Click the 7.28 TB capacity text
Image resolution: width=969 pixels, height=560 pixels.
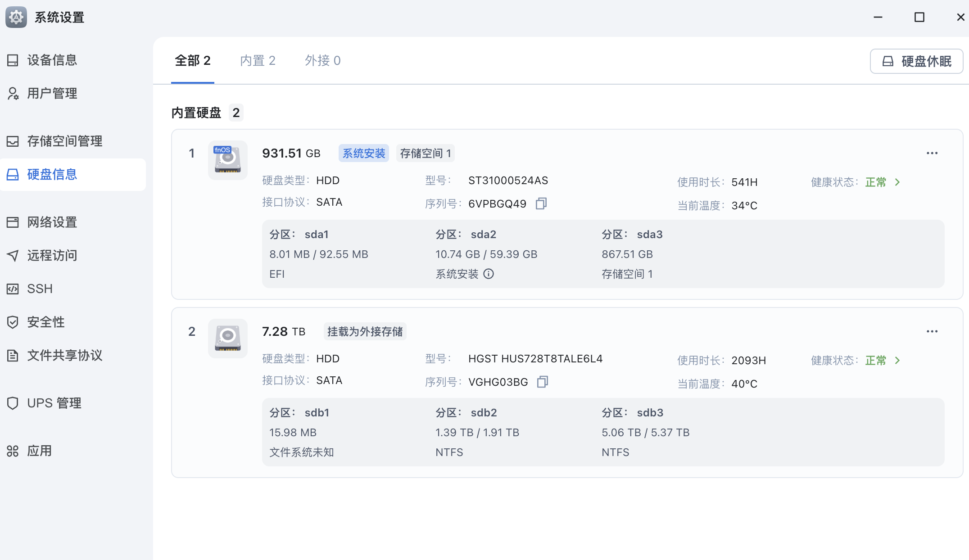(x=284, y=331)
